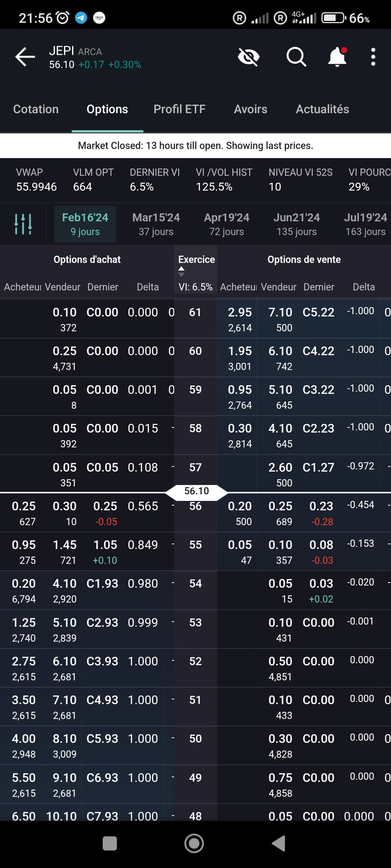Tap put bid 2.95 at strike 61

pyautogui.click(x=240, y=312)
